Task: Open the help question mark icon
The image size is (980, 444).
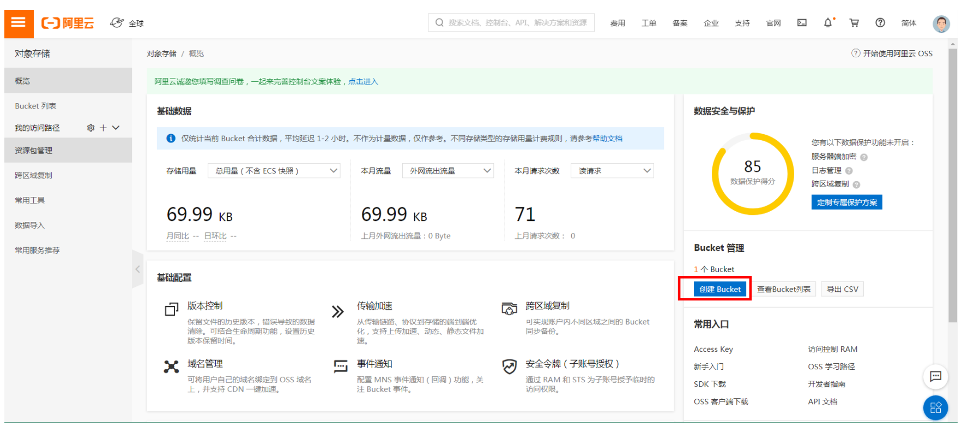Action: [x=880, y=23]
